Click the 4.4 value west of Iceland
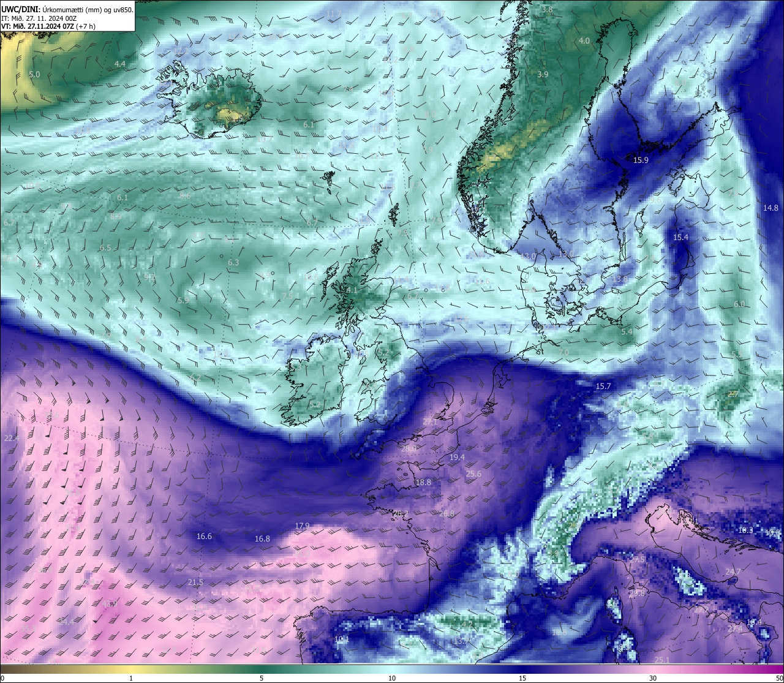 (120, 64)
